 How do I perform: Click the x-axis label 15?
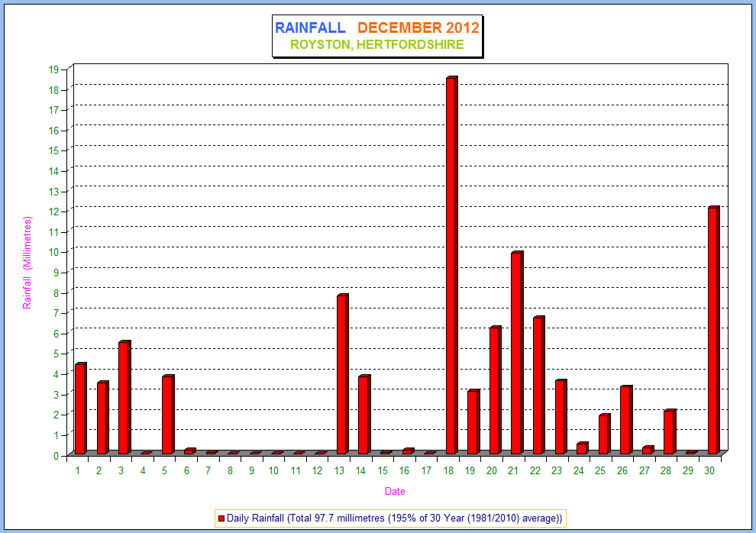point(383,471)
